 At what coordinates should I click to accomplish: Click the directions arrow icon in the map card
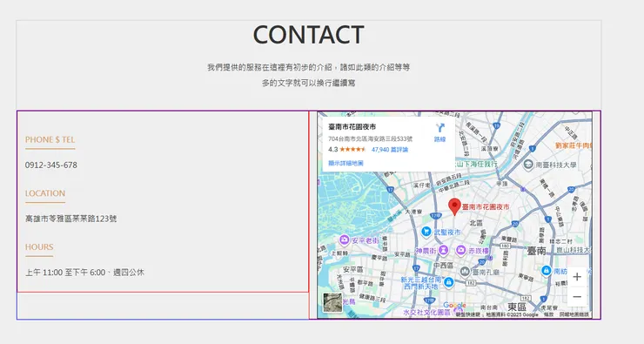click(x=440, y=128)
